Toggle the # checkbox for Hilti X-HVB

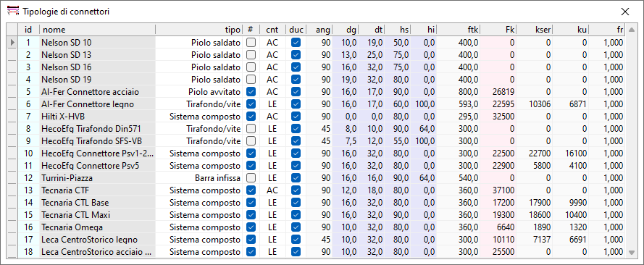pos(251,116)
